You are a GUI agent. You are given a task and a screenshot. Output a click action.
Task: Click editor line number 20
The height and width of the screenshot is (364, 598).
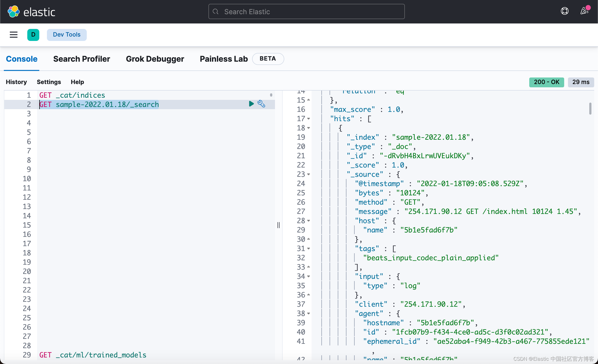(x=27, y=271)
